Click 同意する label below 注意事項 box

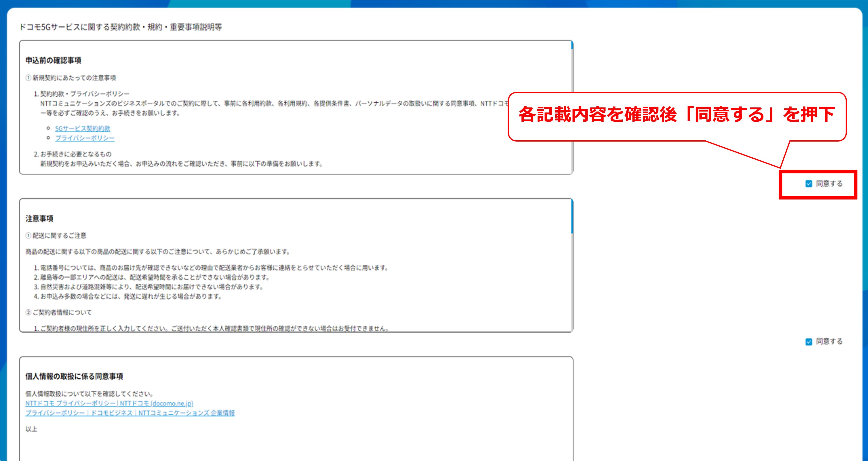tap(829, 342)
